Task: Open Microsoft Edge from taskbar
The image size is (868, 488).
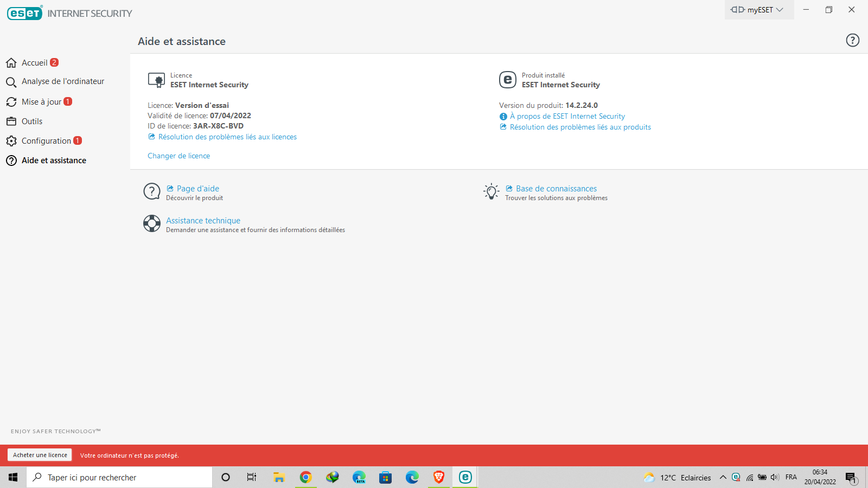Action: pos(412,477)
